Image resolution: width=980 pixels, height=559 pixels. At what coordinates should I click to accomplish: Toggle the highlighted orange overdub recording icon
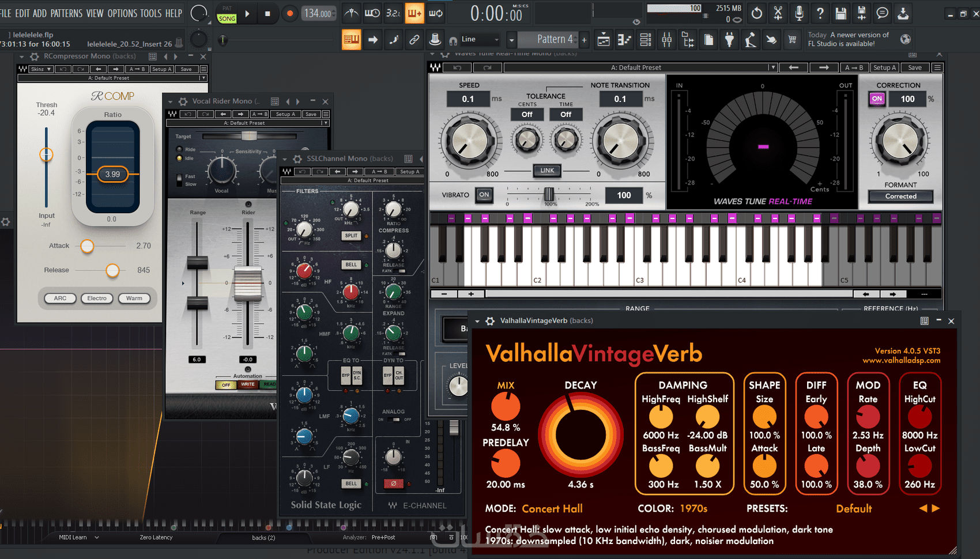pos(414,13)
